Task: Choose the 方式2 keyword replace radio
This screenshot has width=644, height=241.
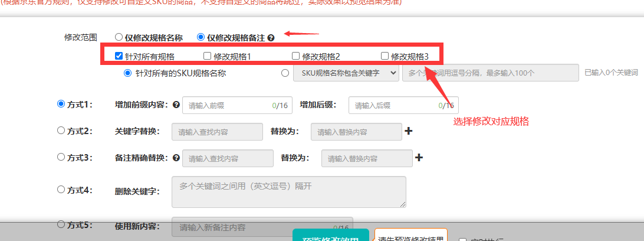Action: [x=61, y=131]
